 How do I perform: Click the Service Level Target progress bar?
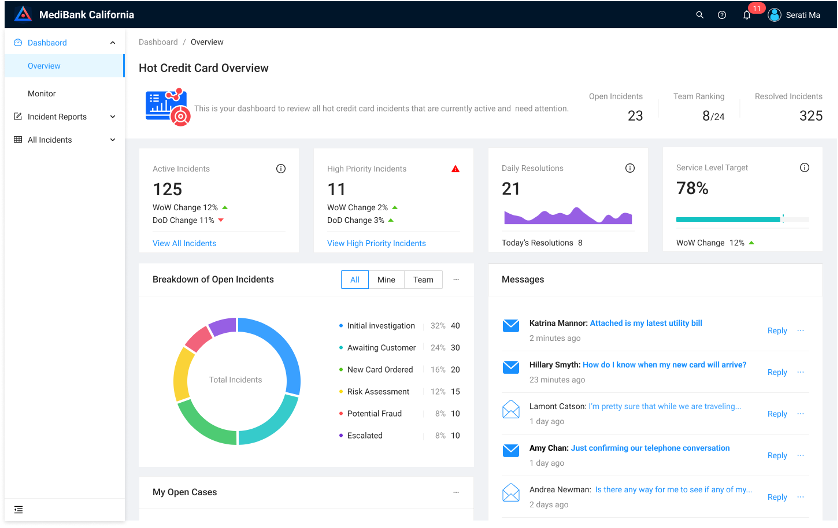click(x=728, y=218)
